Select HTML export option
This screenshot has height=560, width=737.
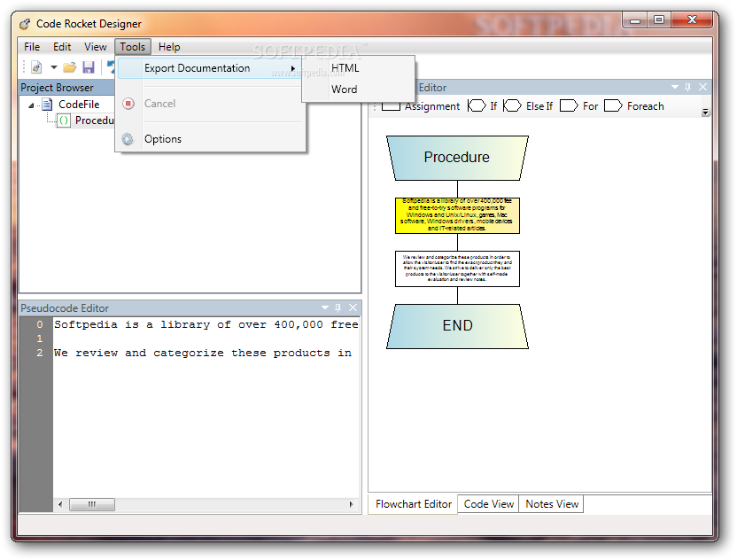coord(345,68)
